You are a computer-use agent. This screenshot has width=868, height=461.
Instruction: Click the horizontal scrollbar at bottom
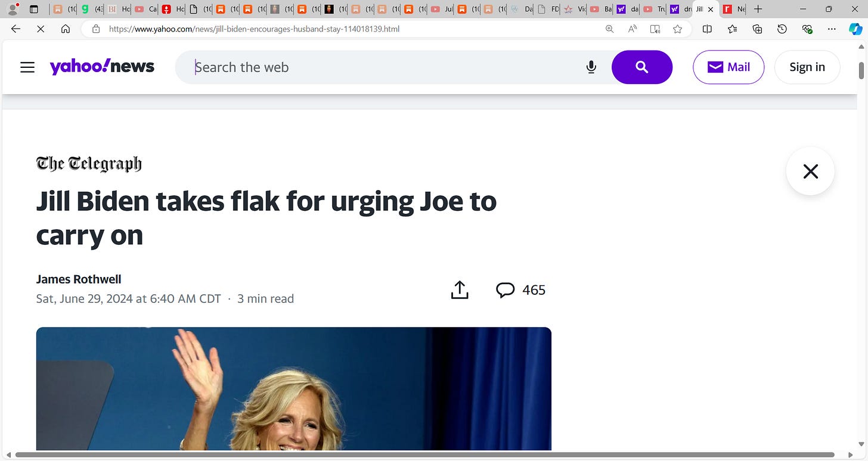pos(424,455)
